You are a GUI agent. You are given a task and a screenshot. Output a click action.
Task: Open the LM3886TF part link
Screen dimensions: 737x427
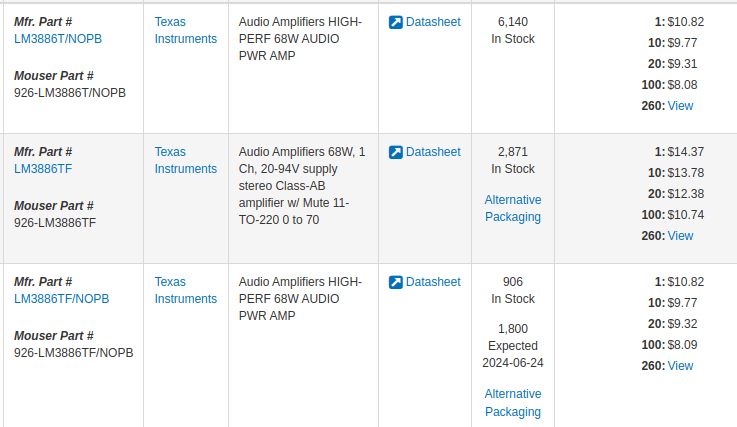pos(43,169)
